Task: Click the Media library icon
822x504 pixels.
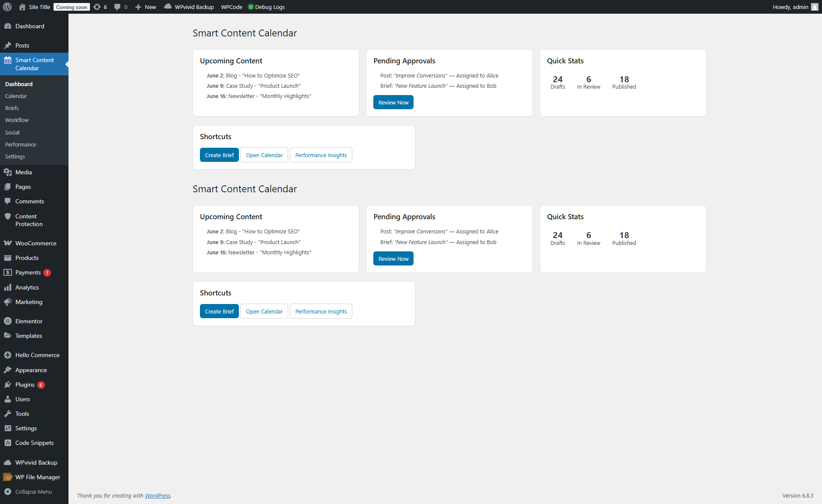Action: [8, 172]
